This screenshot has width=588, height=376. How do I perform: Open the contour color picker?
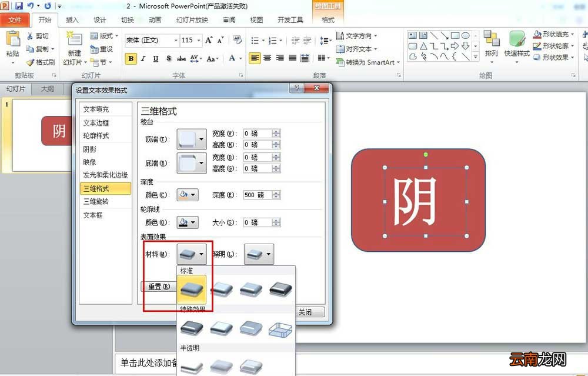pos(187,222)
